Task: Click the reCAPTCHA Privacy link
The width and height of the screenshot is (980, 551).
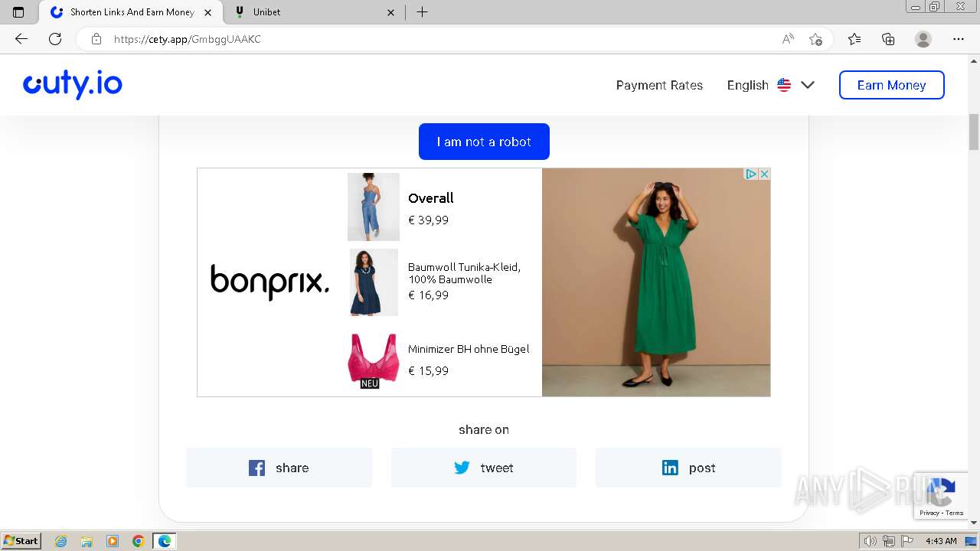Action: coord(929,513)
